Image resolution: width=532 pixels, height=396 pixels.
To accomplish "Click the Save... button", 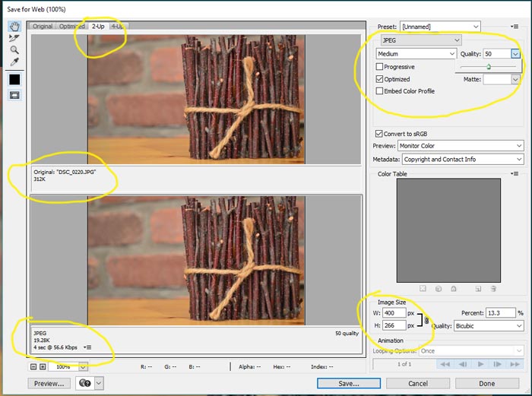I will (x=349, y=383).
